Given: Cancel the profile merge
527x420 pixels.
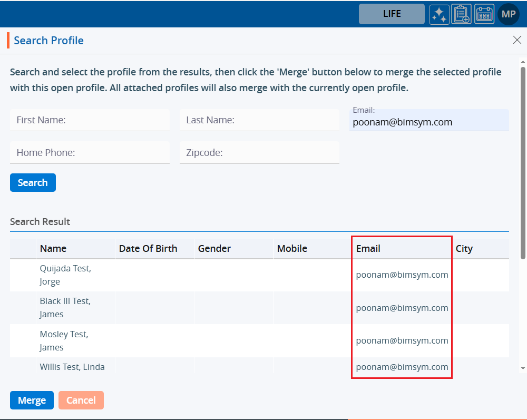Looking at the screenshot, I should (81, 401).
